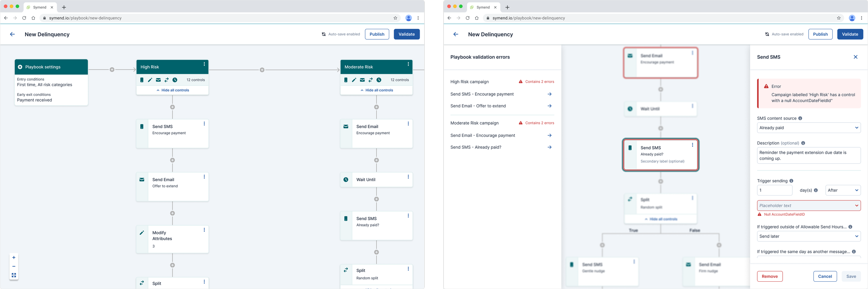Open left window Send SMS Already paid kebab menu
868x289 pixels.
tap(408, 216)
